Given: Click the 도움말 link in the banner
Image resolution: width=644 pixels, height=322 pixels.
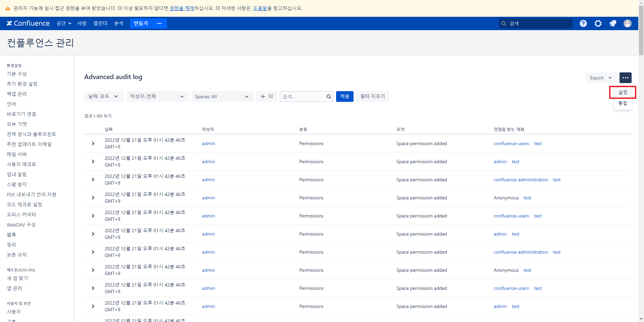Looking at the screenshot, I should coord(260,8).
